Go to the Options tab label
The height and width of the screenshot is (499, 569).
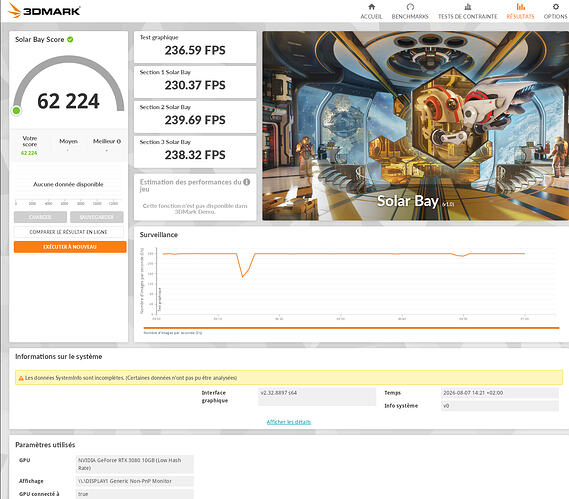[x=556, y=16]
